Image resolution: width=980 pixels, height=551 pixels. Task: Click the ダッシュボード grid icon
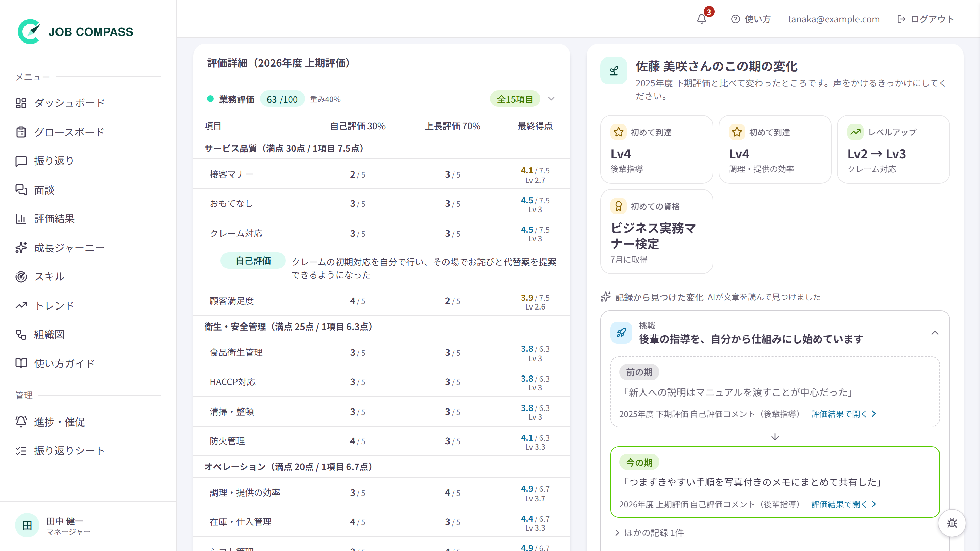point(21,103)
